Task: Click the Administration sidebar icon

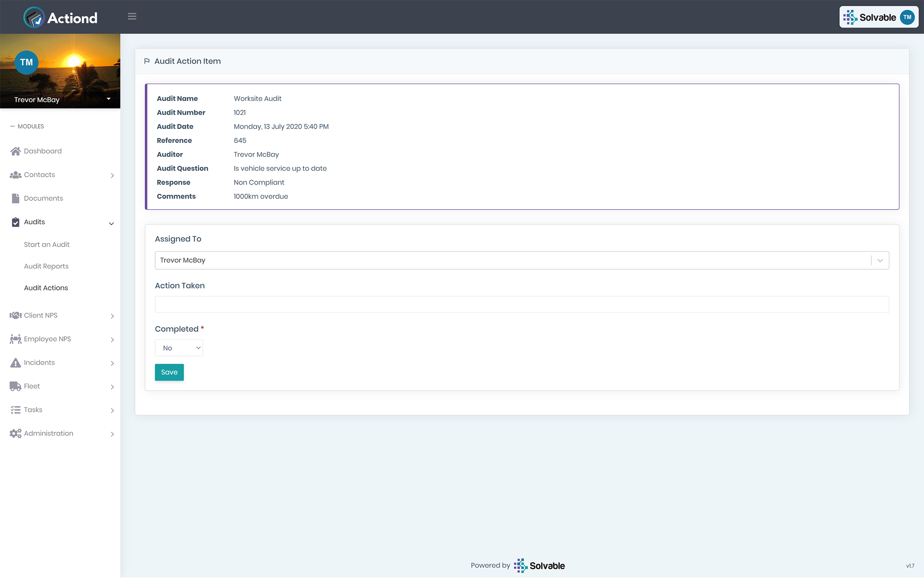Action: click(15, 433)
